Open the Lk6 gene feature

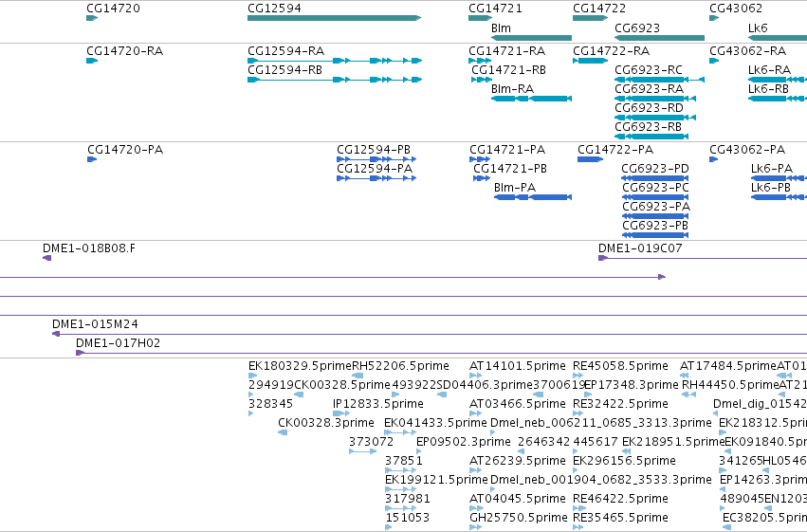(x=778, y=38)
